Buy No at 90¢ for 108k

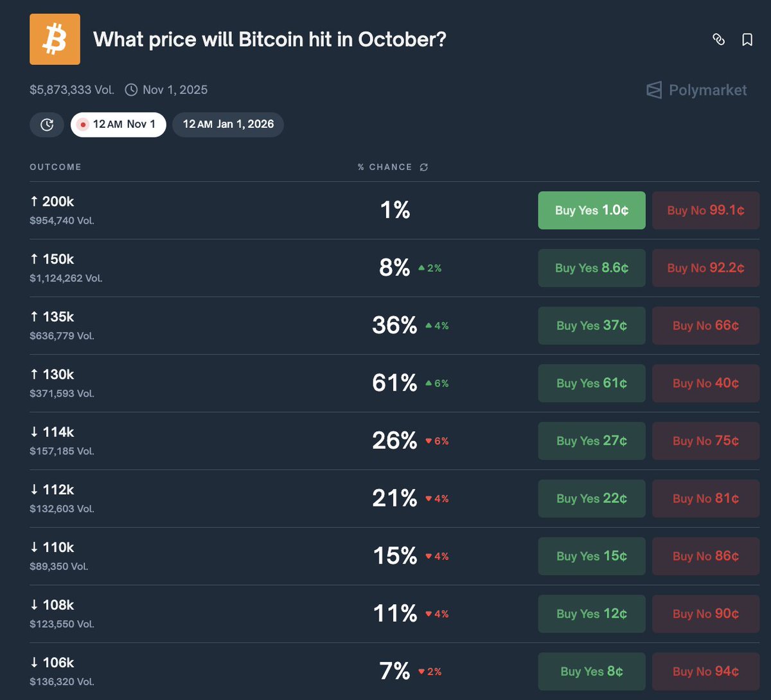pos(705,614)
